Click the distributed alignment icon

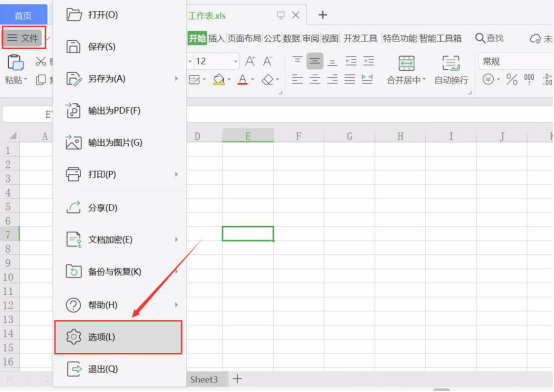(x=367, y=80)
